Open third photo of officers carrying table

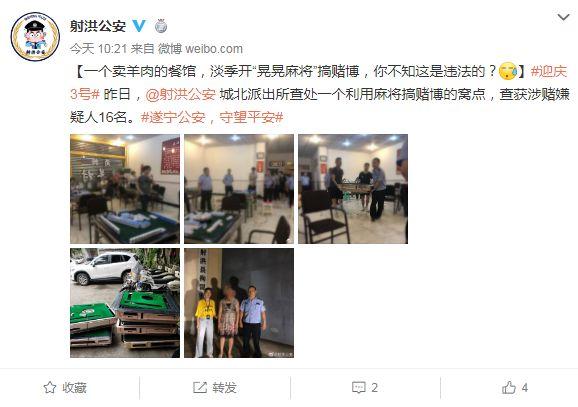[x=353, y=189]
